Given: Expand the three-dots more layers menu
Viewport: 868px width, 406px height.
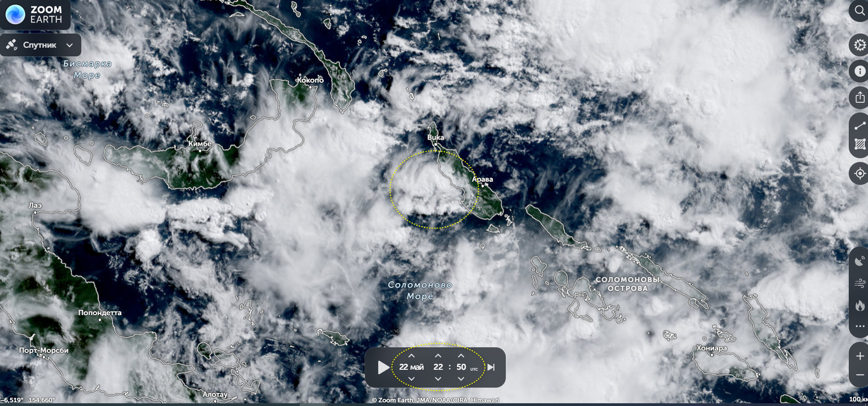Looking at the screenshot, I should pos(859,326).
